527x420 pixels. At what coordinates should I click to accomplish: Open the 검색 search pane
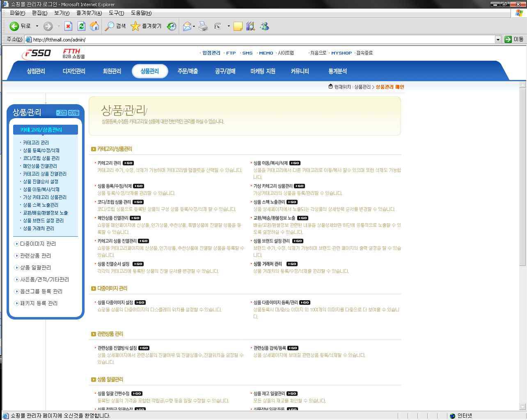click(x=115, y=26)
